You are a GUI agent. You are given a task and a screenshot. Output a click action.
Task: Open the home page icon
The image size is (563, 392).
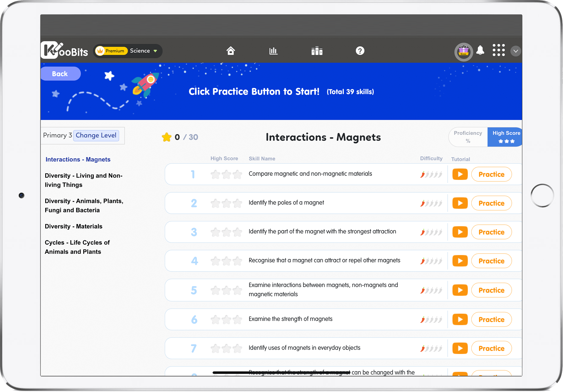(x=231, y=51)
